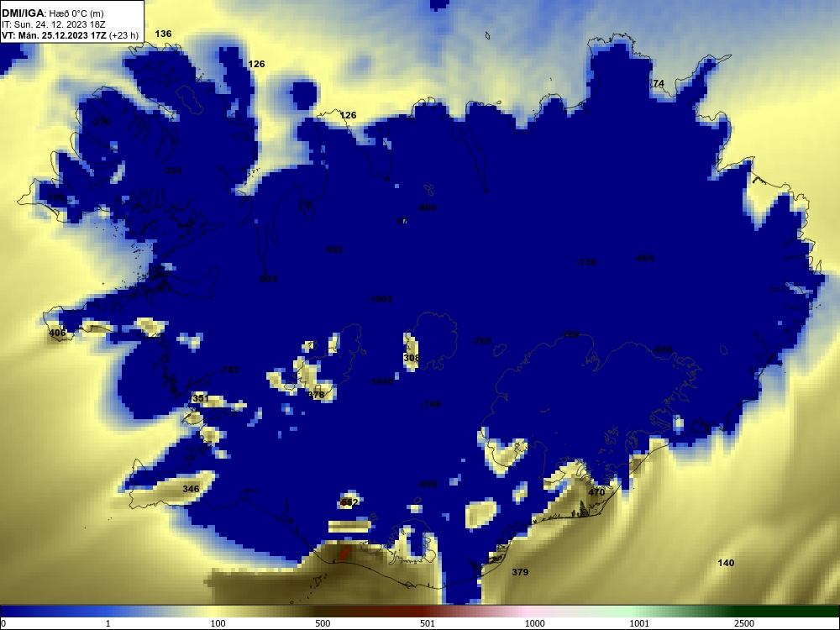Click the legend tick label 500

(x=323, y=623)
